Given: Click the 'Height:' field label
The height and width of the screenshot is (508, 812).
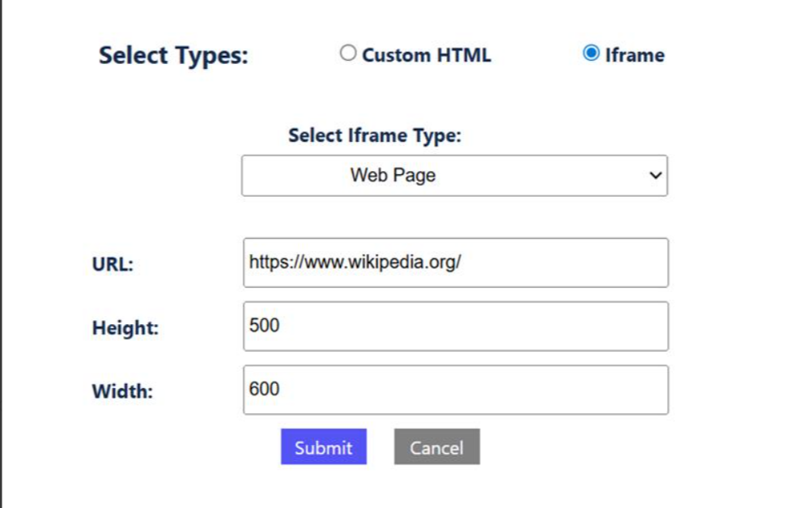Looking at the screenshot, I should 125,328.
